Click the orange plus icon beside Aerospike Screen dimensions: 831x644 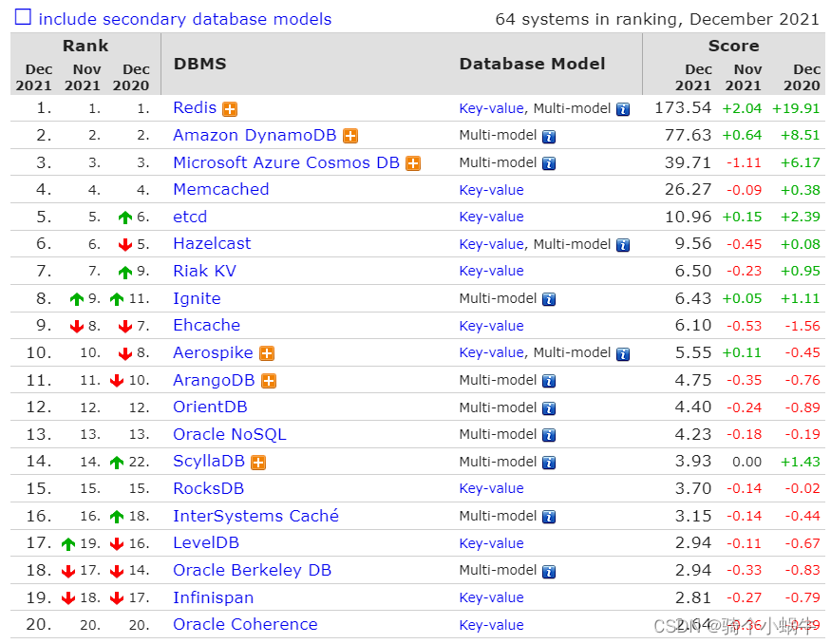click(x=267, y=353)
